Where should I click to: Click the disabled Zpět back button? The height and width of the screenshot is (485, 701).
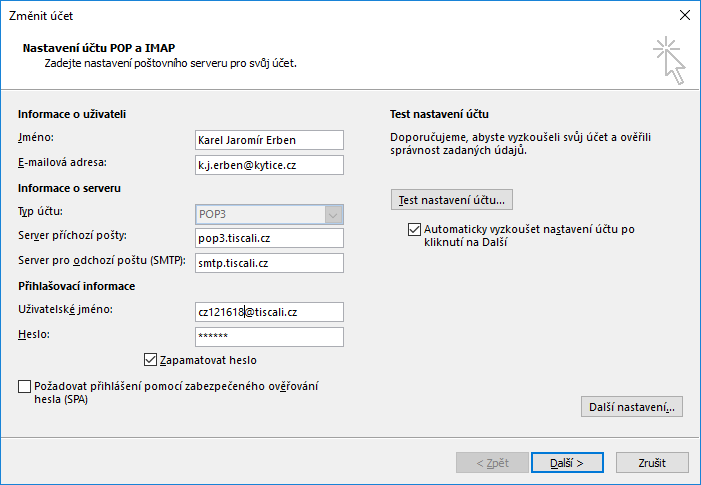[492, 463]
